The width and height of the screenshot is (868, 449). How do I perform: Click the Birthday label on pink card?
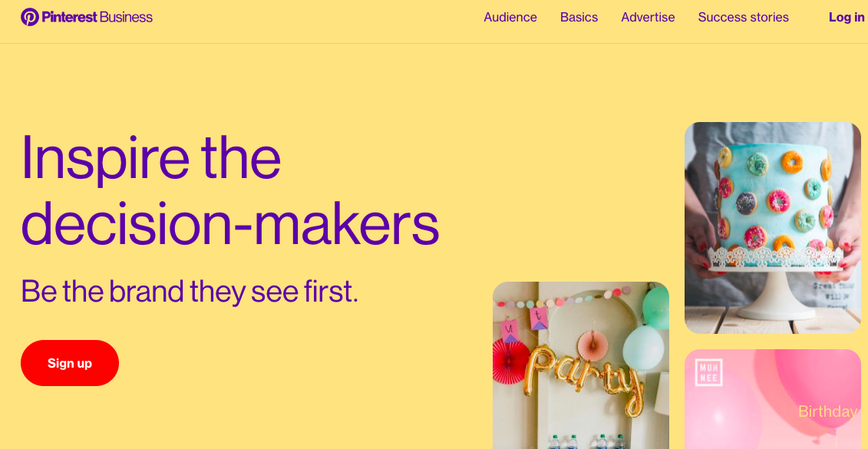(x=827, y=411)
